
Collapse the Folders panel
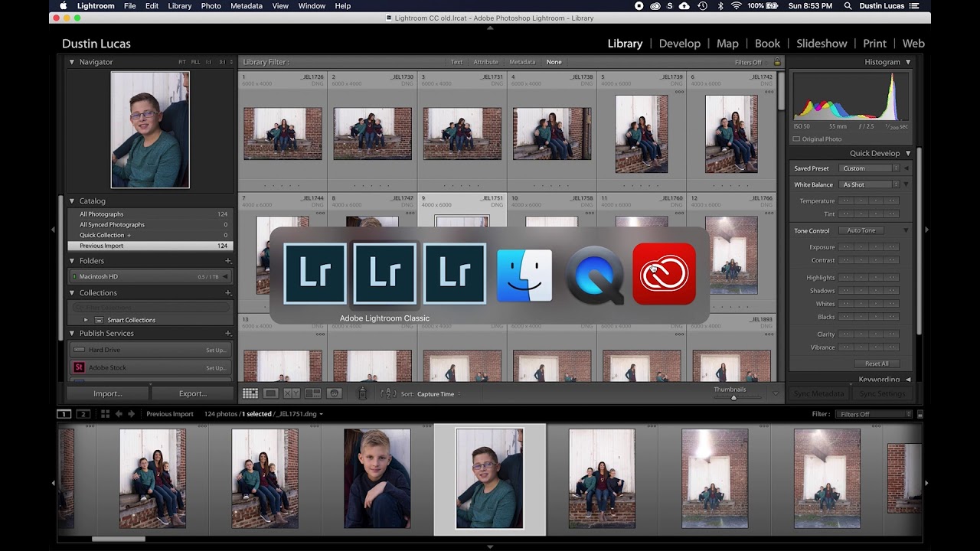(x=72, y=261)
